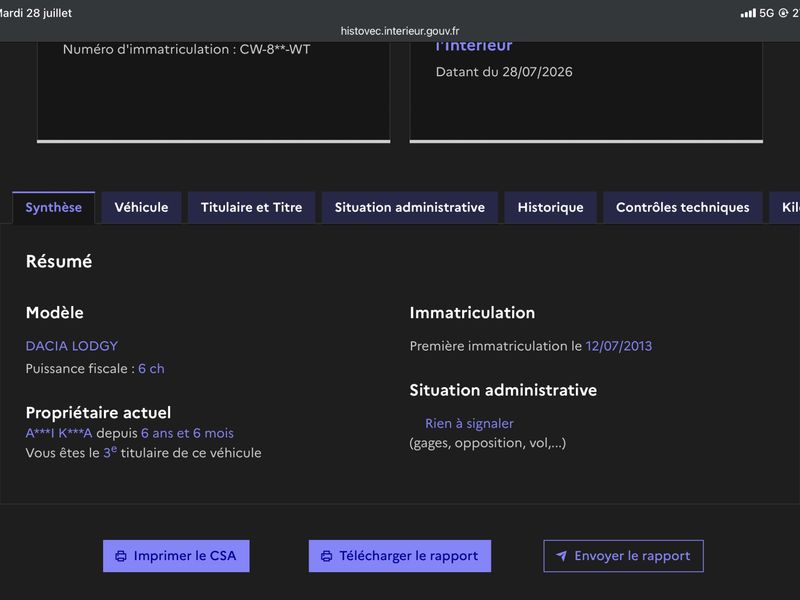
Task: Click the Envoyer le rapport button
Action: coord(623,556)
